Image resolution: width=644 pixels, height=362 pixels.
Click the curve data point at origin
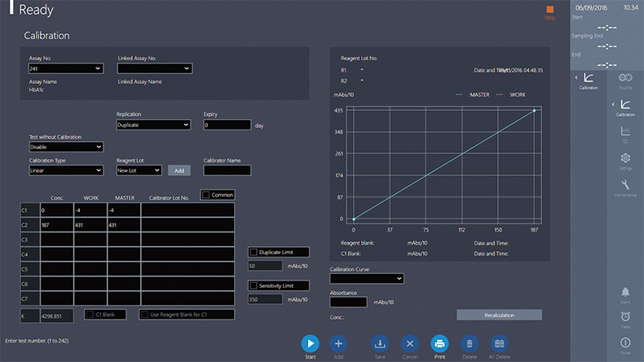coord(354,219)
